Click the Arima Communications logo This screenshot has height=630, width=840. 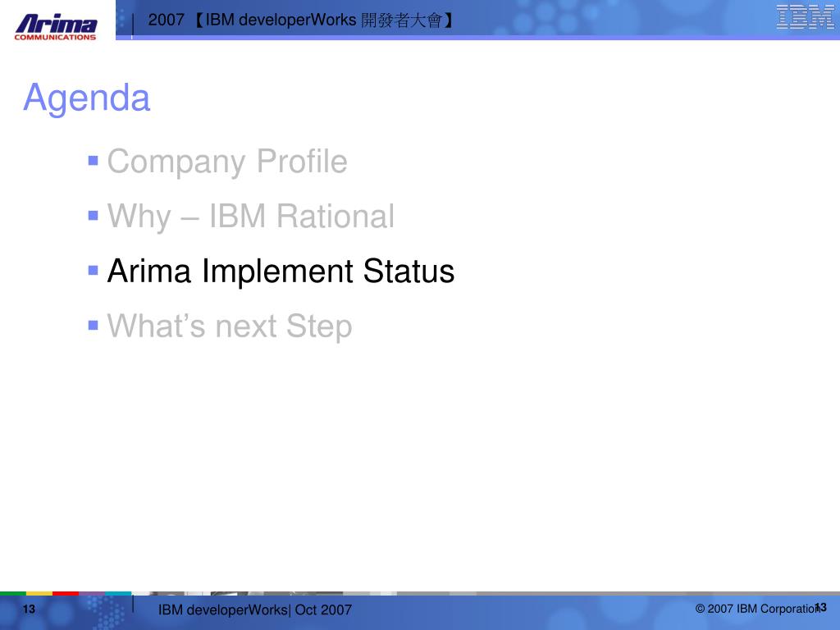56,27
